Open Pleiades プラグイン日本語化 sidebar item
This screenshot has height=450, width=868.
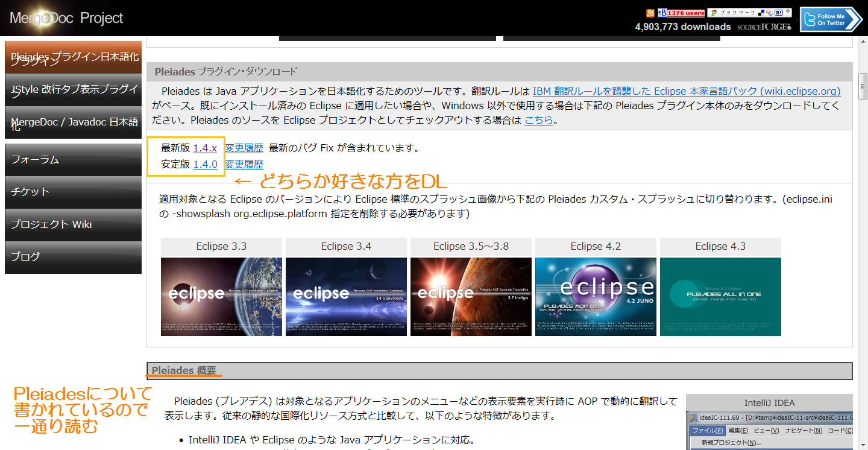(73, 58)
